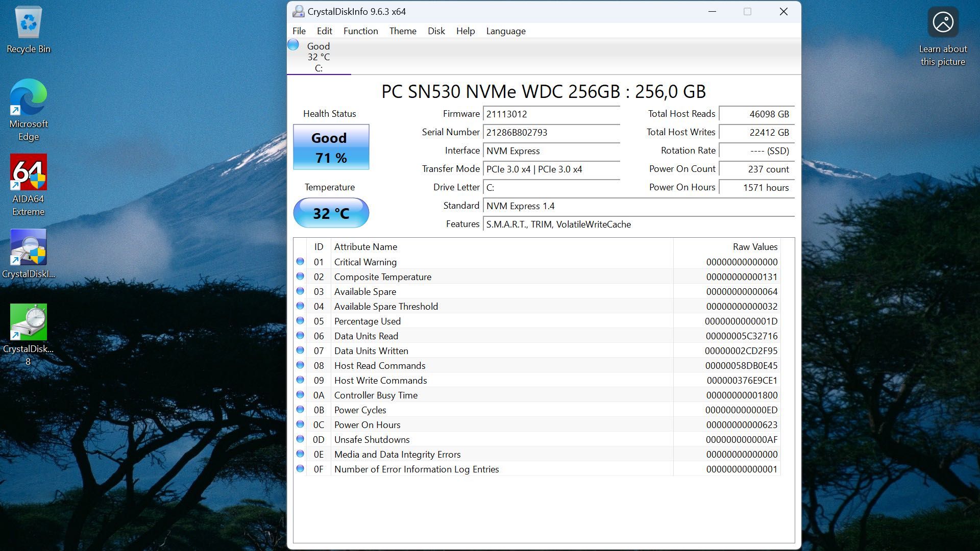Open the Language menu
The width and height of the screenshot is (980, 551).
pyautogui.click(x=506, y=31)
